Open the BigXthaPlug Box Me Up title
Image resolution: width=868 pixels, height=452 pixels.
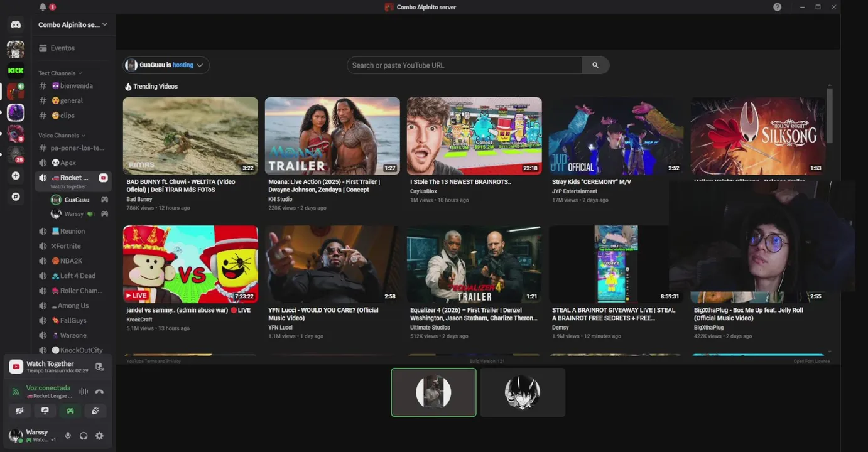point(749,314)
